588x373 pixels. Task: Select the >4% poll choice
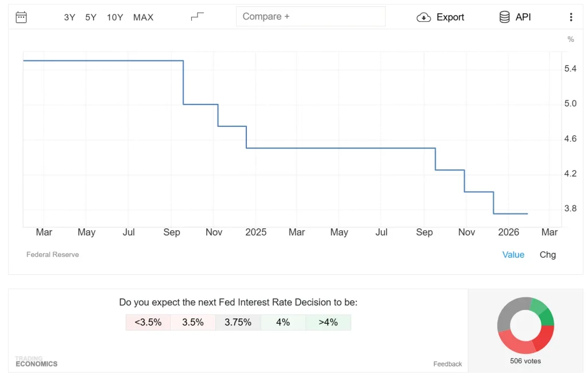click(328, 323)
